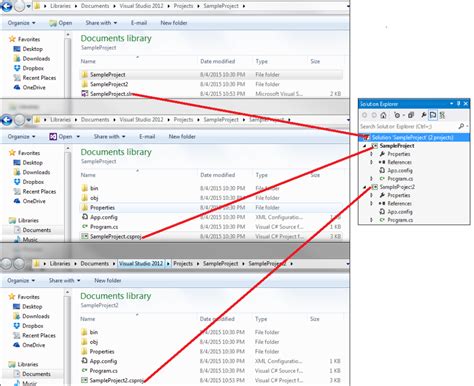Screen dimensions: 474x386
Task: Select SampleProject.csproj file icon in middle window
Action: click(85, 236)
